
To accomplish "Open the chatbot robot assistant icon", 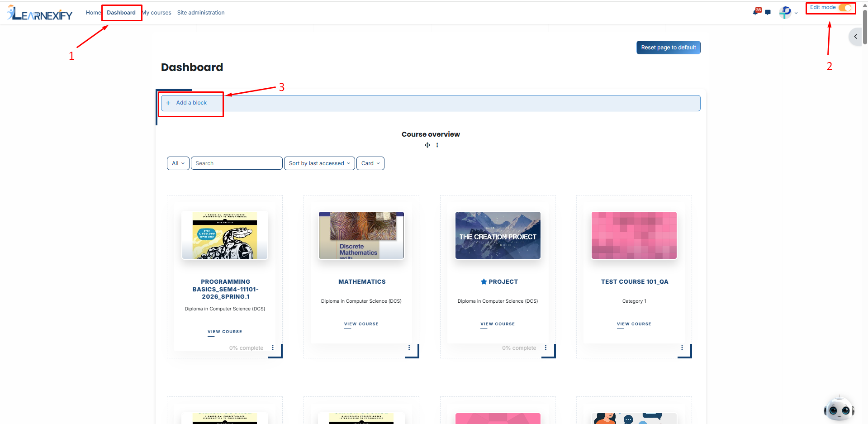I will pyautogui.click(x=839, y=409).
